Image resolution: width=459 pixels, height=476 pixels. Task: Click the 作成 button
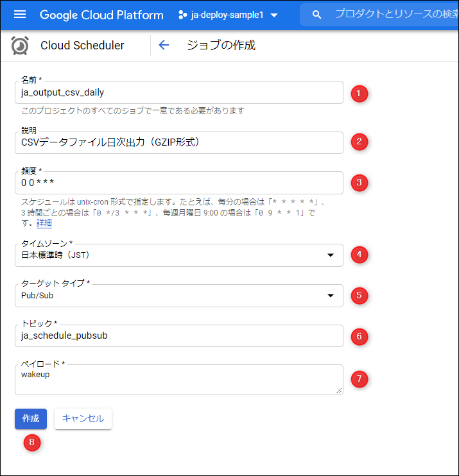pyautogui.click(x=31, y=418)
